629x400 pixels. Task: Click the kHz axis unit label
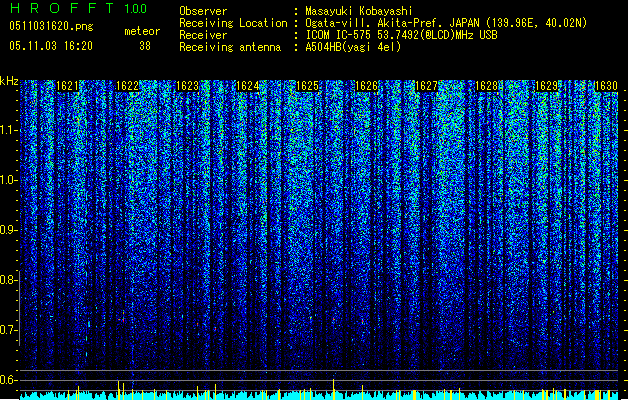click(9, 81)
